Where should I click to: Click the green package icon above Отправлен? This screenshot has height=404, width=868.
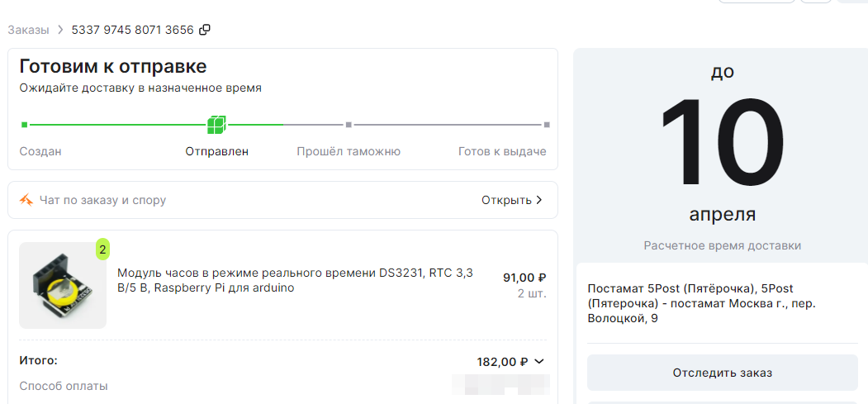tap(216, 125)
